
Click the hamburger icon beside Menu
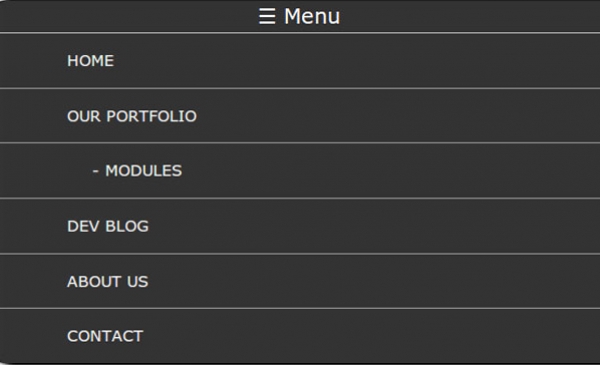tap(267, 16)
